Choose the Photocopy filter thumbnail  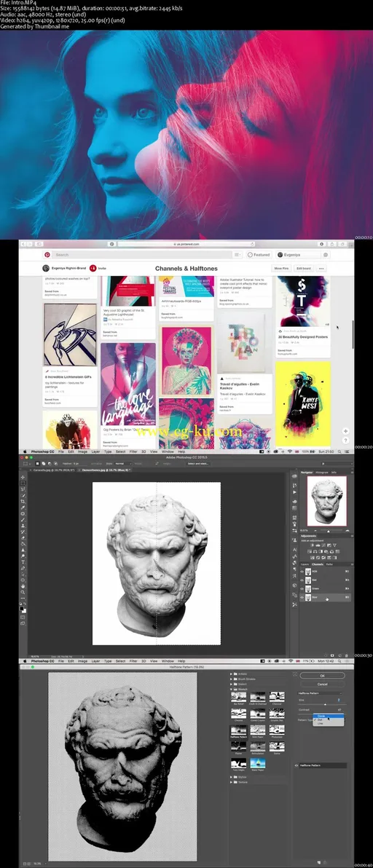pyautogui.click(x=277, y=730)
